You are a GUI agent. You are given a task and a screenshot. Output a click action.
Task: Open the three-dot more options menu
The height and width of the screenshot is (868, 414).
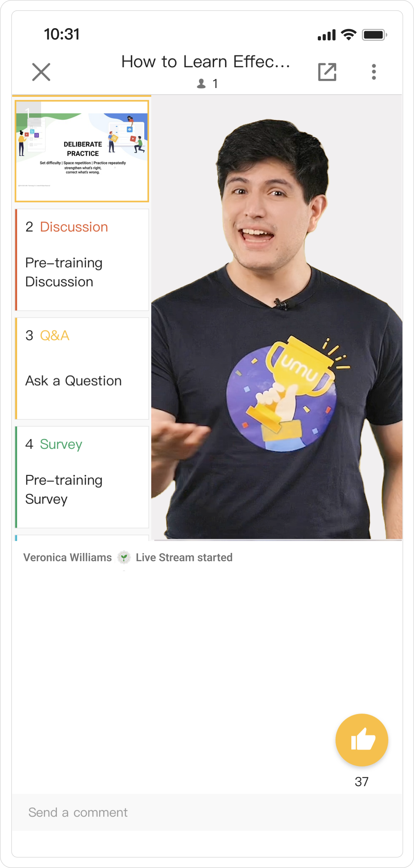373,72
